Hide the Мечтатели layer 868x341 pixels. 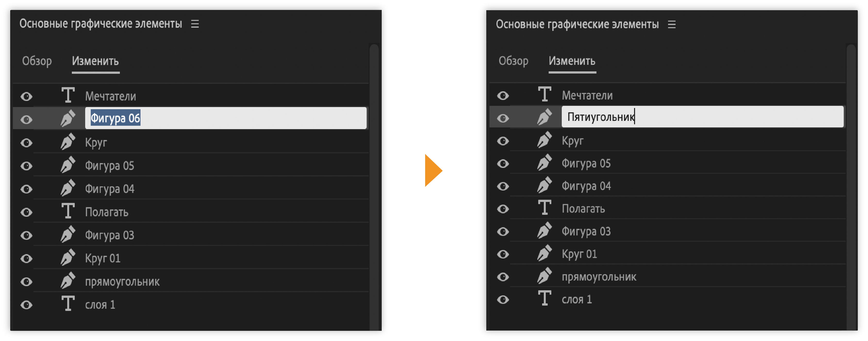tap(26, 96)
